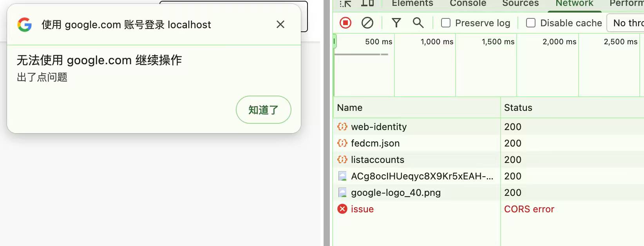644x246 pixels.
Task: Enable the Disable cache checkbox
Action: click(531, 23)
